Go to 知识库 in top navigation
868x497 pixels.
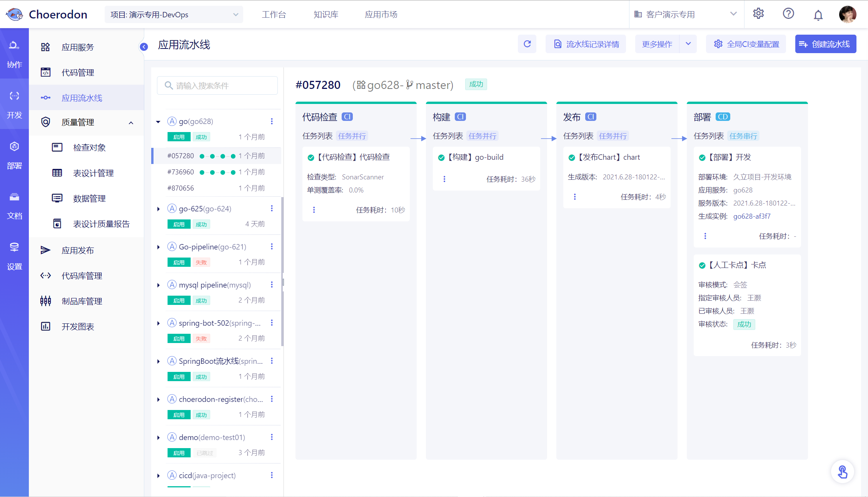tap(326, 15)
